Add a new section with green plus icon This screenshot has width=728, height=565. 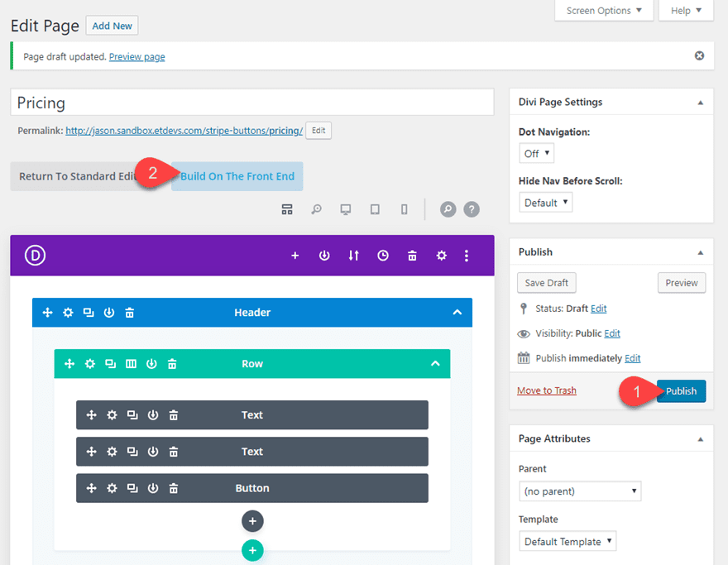[252, 550]
